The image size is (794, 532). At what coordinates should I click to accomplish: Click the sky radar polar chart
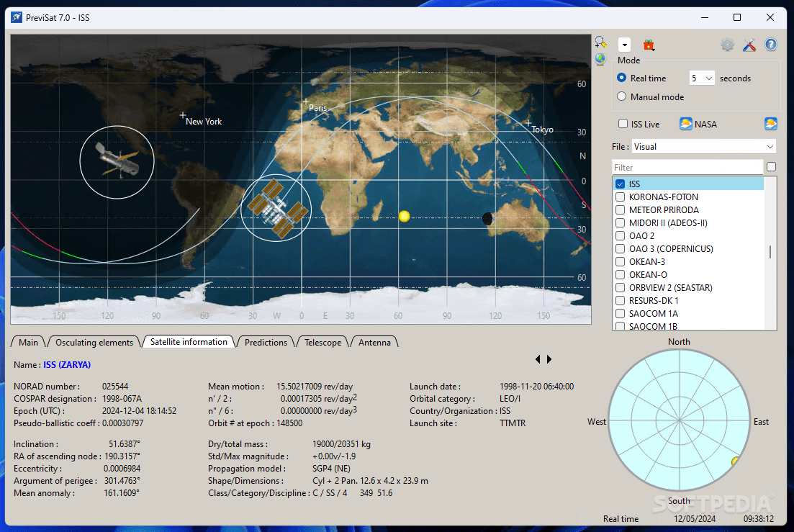tap(679, 420)
